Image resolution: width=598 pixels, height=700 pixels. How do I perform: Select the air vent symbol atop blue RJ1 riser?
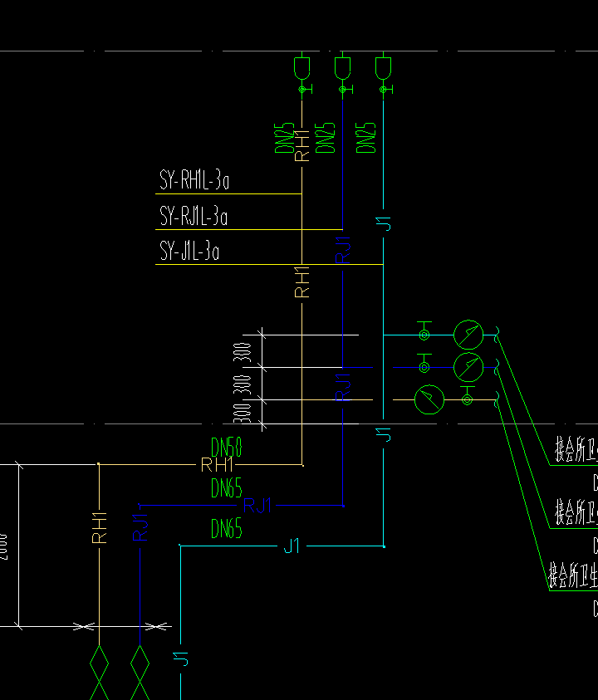coord(342,68)
